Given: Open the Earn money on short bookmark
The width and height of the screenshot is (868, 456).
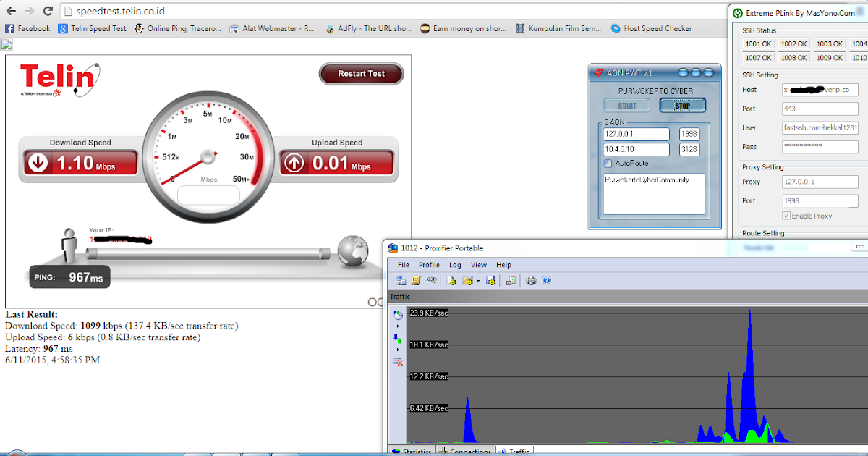Looking at the screenshot, I should 464,29.
